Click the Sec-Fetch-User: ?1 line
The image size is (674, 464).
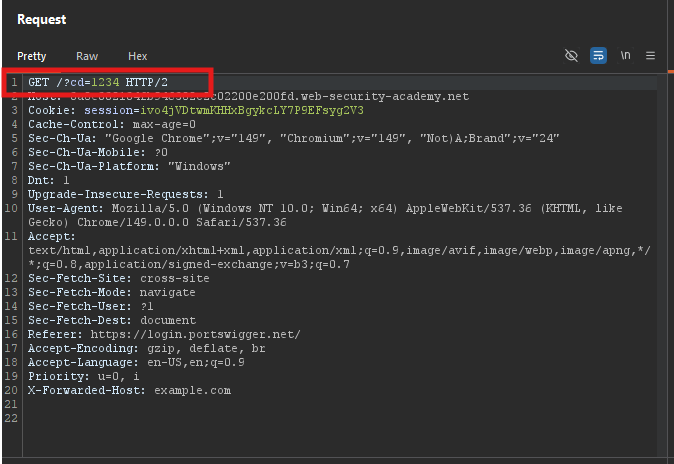pyautogui.click(x=91, y=307)
